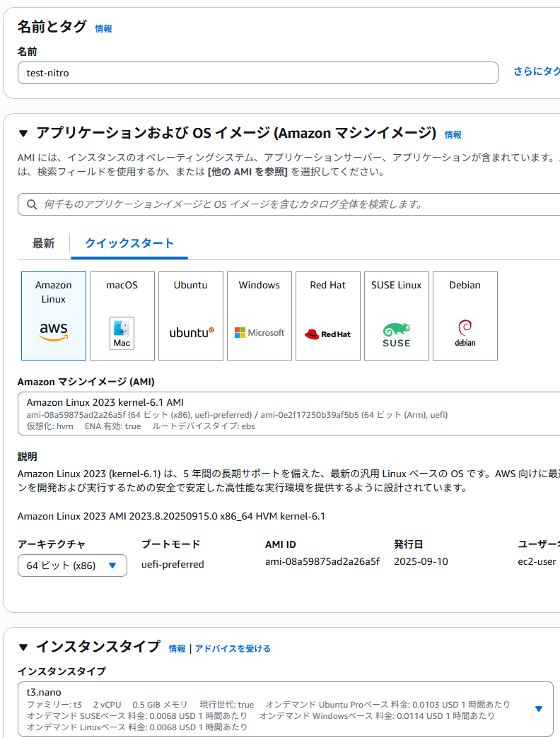Click the 名前 input containing test-nitro
The height and width of the screenshot is (738, 560).
(258, 73)
